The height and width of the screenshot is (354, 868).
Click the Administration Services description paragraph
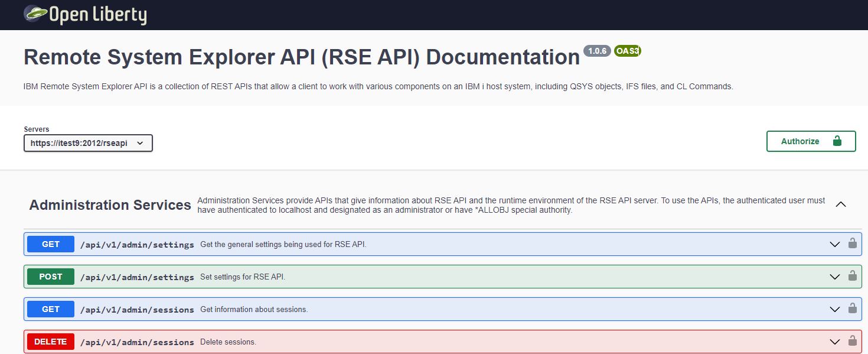[x=511, y=205]
